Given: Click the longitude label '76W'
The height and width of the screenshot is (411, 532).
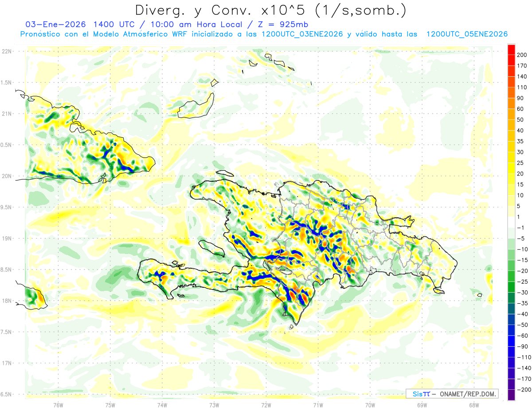Looking at the screenshot, I should coord(58,405).
